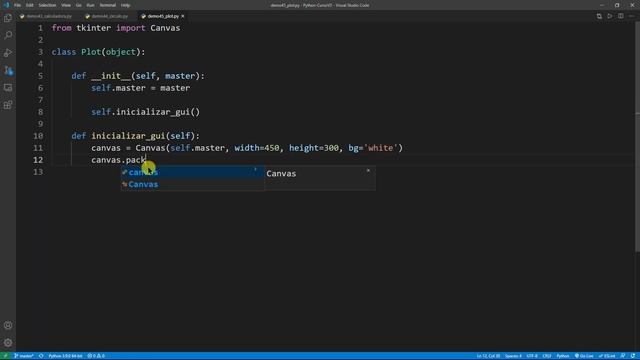
Task: Open Run and Debug view
Action: [x=8, y=53]
